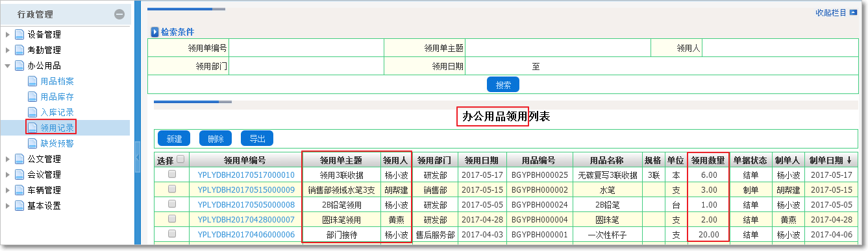
Task: Check the row YPLYDBH20170428000007 checkbox
Action: point(172,219)
